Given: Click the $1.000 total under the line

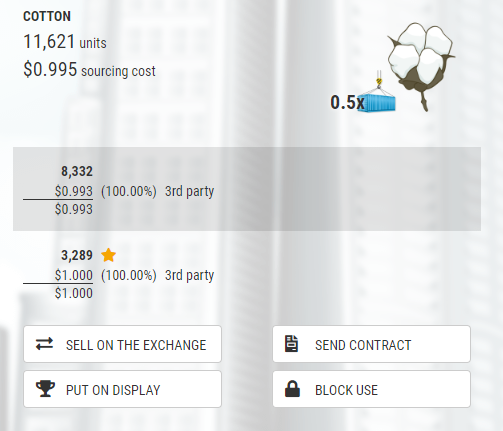Looking at the screenshot, I should (x=74, y=293).
